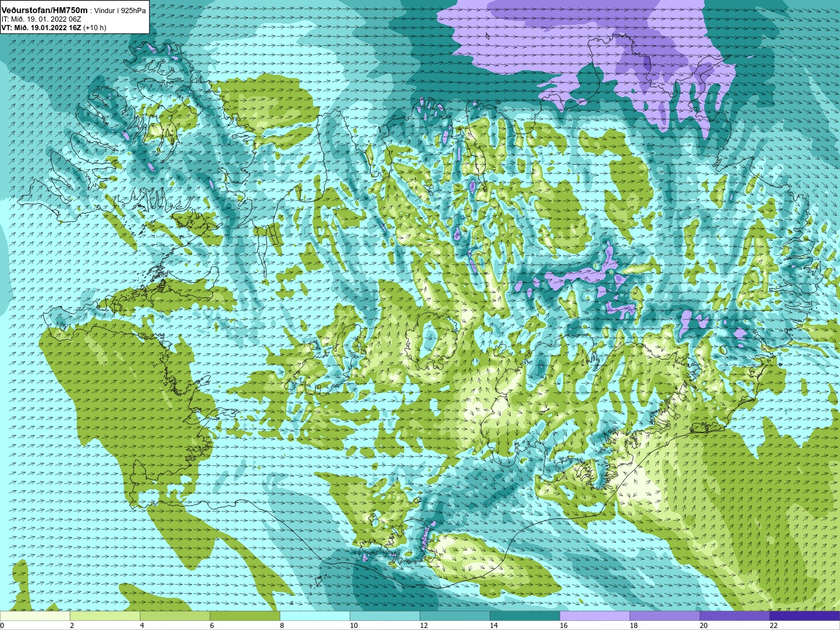
Task: Click the 6–8 olive green legend swatch
Action: (x=245, y=616)
